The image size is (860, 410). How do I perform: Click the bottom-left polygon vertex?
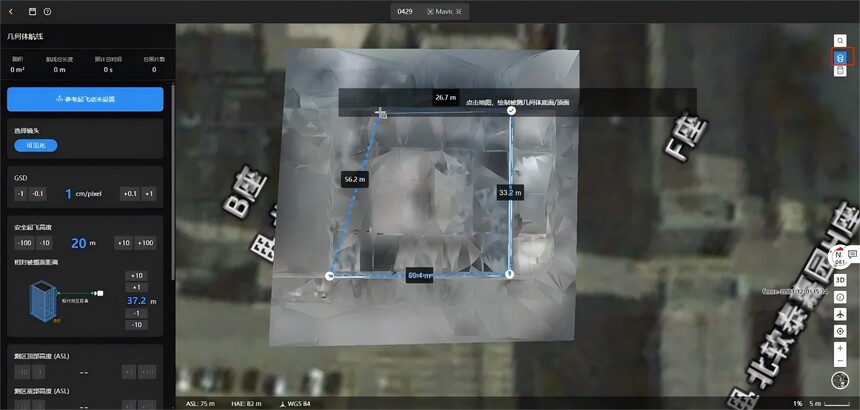(x=330, y=276)
